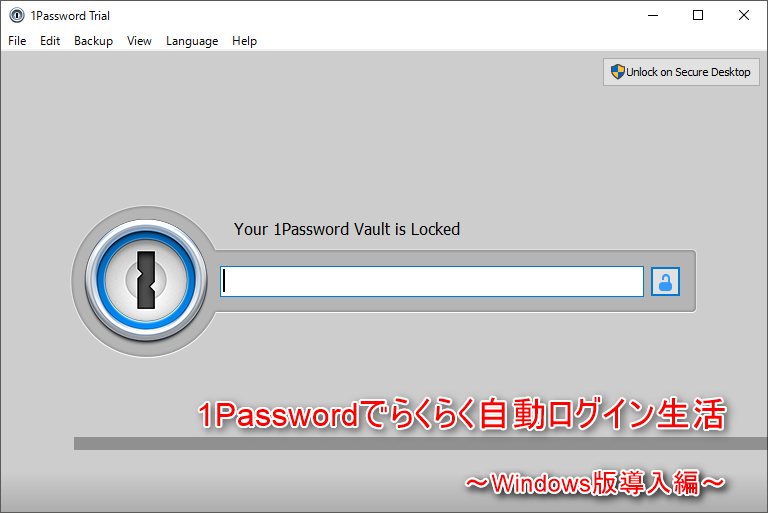768x513 pixels.
Task: Click the Windows版導入編 subtitle text
Action: [594, 483]
